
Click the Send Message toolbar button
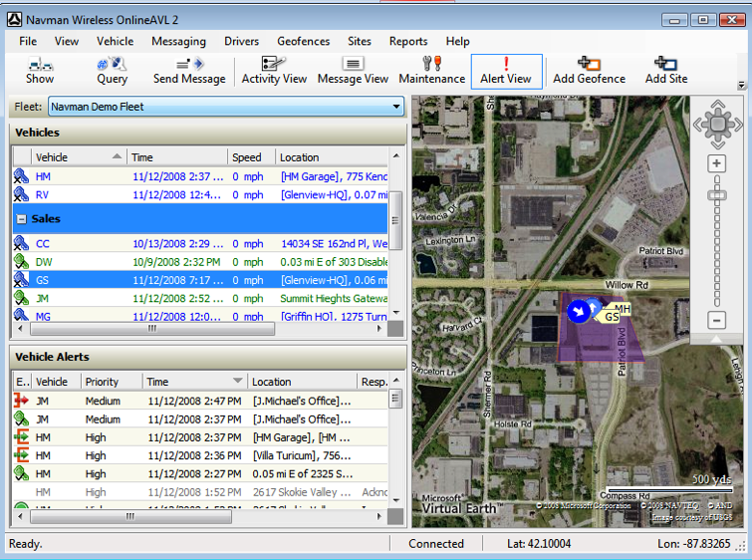[x=189, y=71]
